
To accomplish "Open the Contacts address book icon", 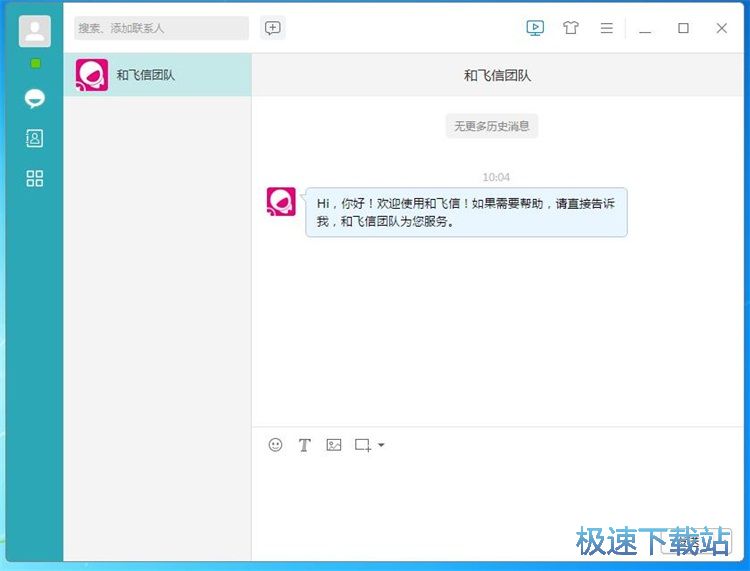I will tap(35, 138).
